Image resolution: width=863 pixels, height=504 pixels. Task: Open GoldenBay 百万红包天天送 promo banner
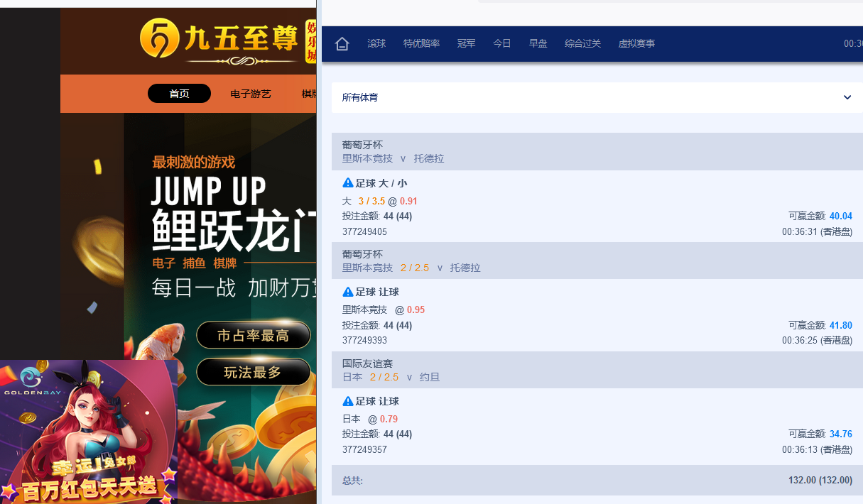[x=89, y=432]
